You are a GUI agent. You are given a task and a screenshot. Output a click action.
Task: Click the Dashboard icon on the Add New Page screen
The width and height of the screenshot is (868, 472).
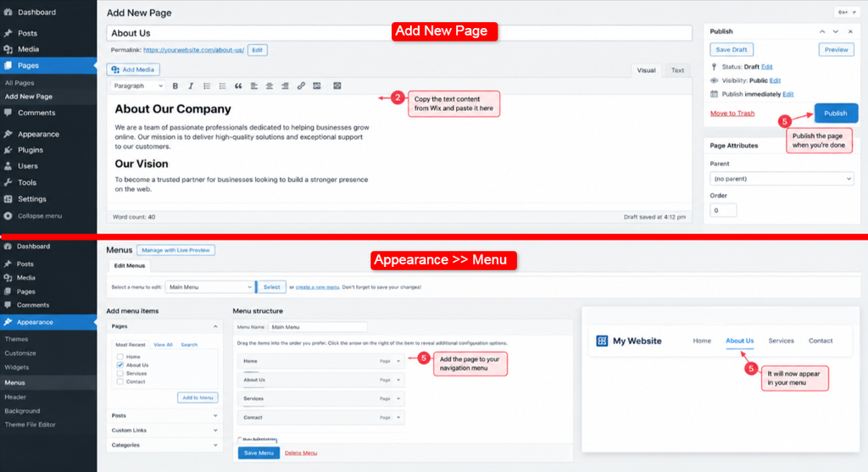pos(8,12)
